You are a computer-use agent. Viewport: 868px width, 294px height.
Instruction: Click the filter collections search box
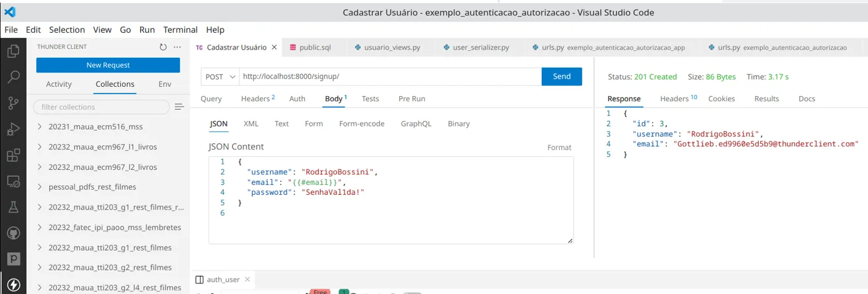tap(101, 107)
